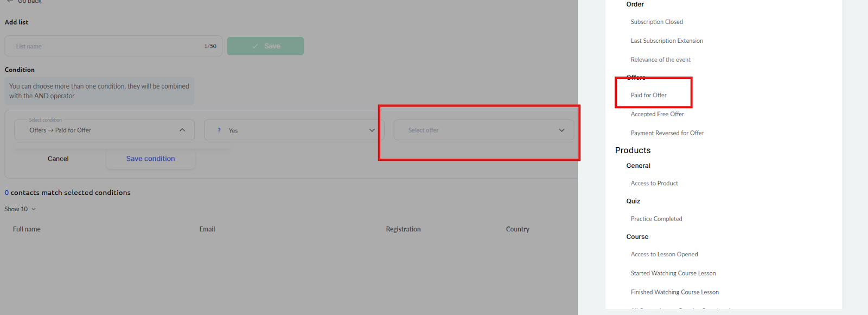Screen dimensions: 868x315
Task: Click the question mark icon beside Yes
Action: pyautogui.click(x=219, y=130)
